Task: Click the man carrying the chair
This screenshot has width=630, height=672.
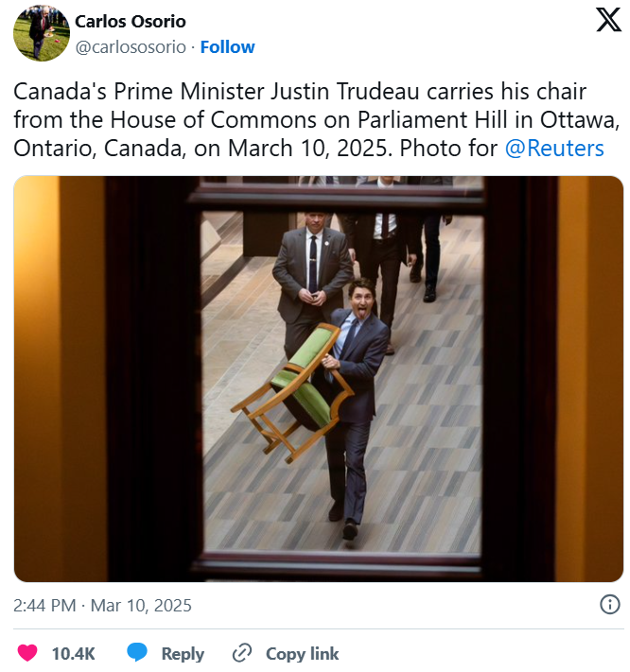Action: pos(354,407)
